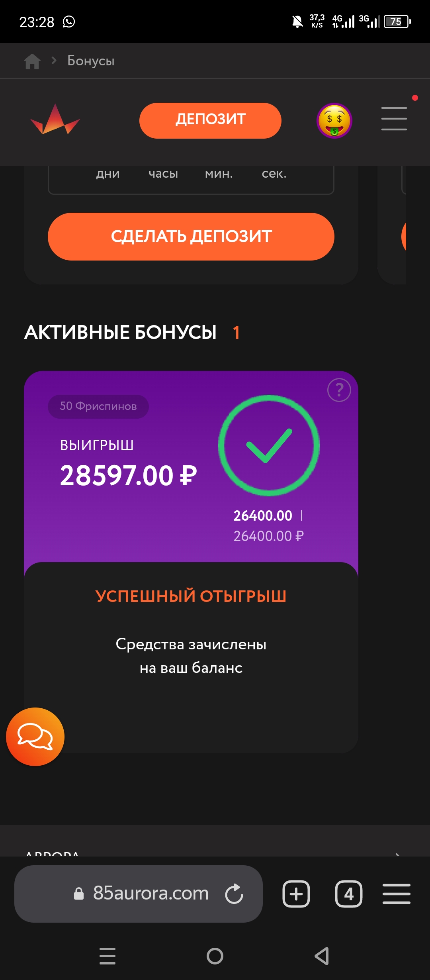The image size is (430, 980).
Task: Tap Android back navigation button
Action: [x=322, y=956]
